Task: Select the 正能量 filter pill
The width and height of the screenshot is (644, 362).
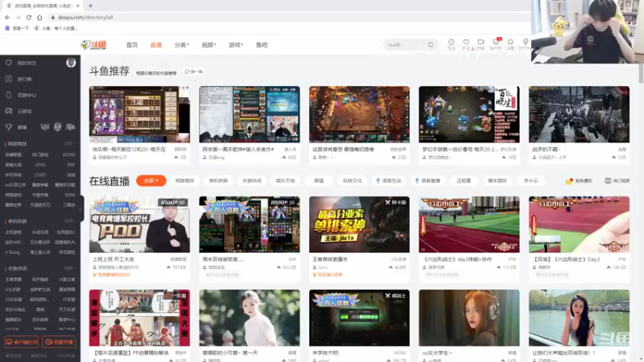Action: point(464,180)
